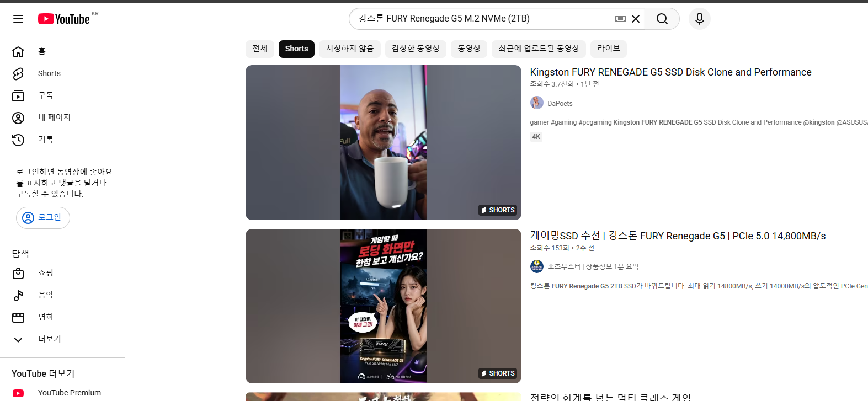Select the 전체 filter chip
Screen dimensions: 868x401
coord(260,49)
